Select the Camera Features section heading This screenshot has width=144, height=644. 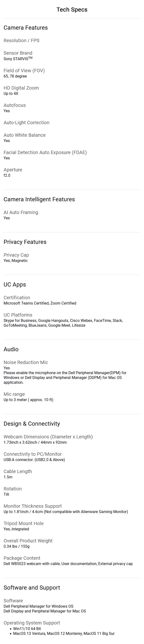[x=26, y=28]
